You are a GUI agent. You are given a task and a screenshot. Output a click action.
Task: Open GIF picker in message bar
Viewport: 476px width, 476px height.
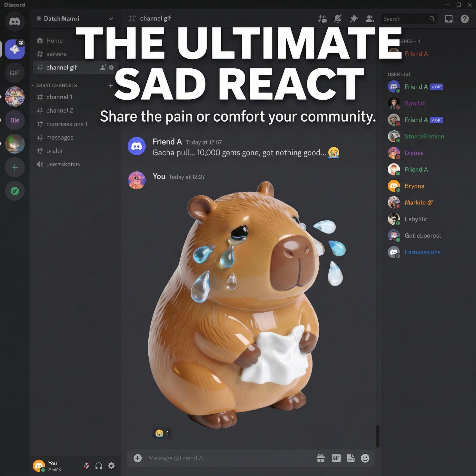(x=336, y=458)
